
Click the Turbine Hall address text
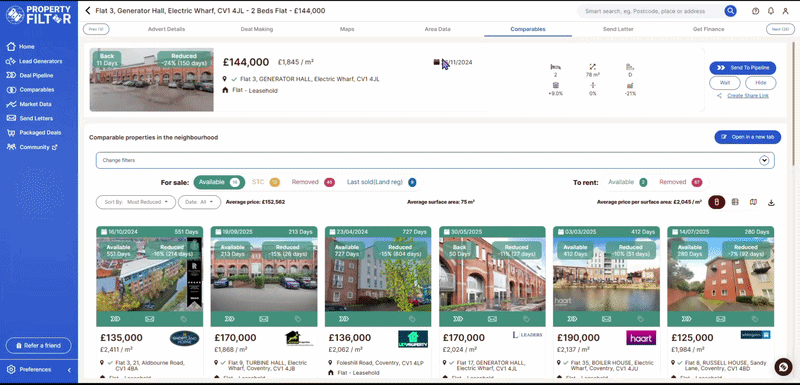pos(267,365)
